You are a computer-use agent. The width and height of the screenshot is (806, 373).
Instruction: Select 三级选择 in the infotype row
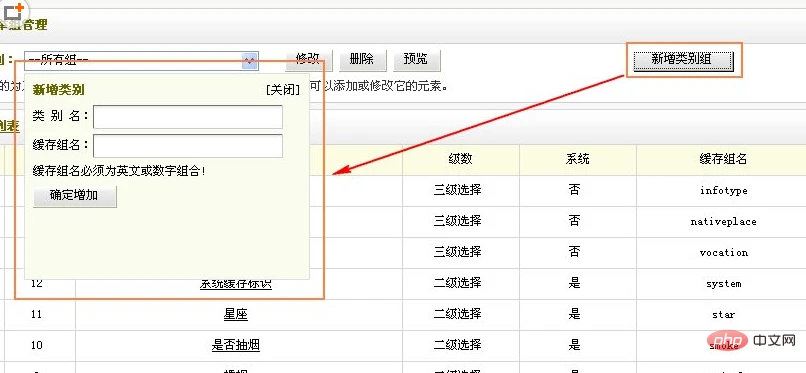(457, 190)
